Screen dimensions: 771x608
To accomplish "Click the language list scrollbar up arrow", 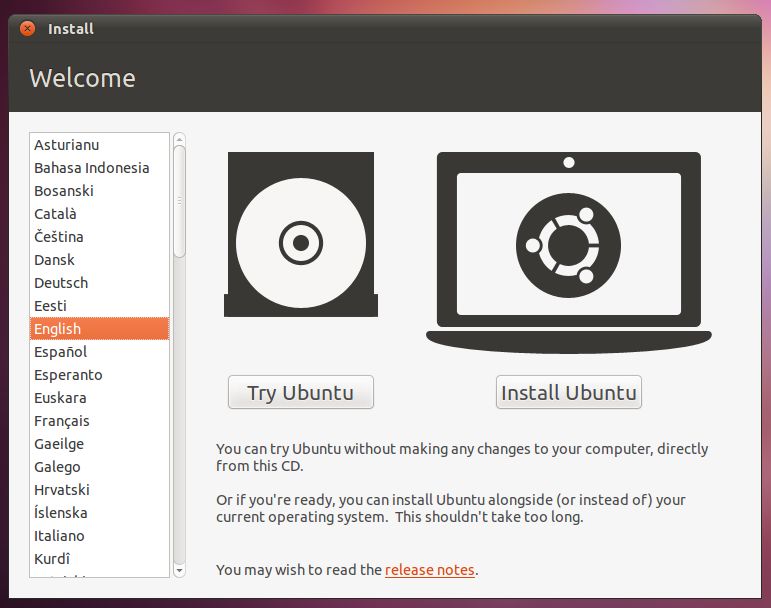I will point(179,138).
